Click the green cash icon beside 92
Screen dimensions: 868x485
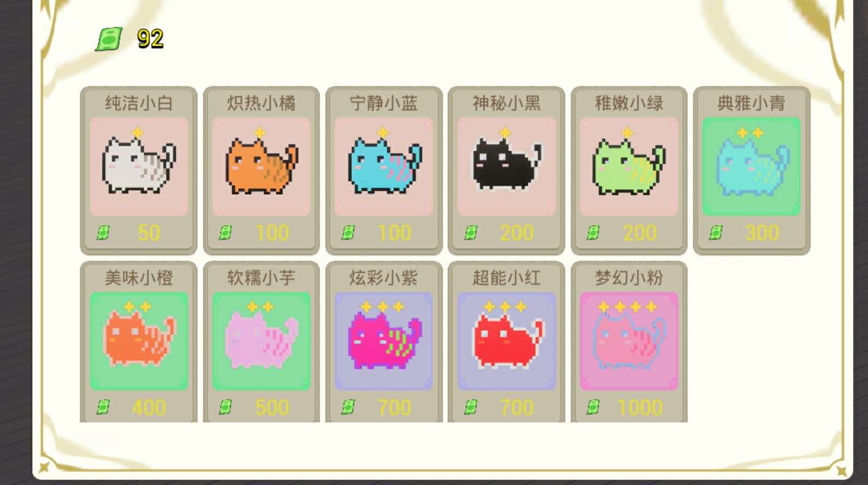(109, 39)
